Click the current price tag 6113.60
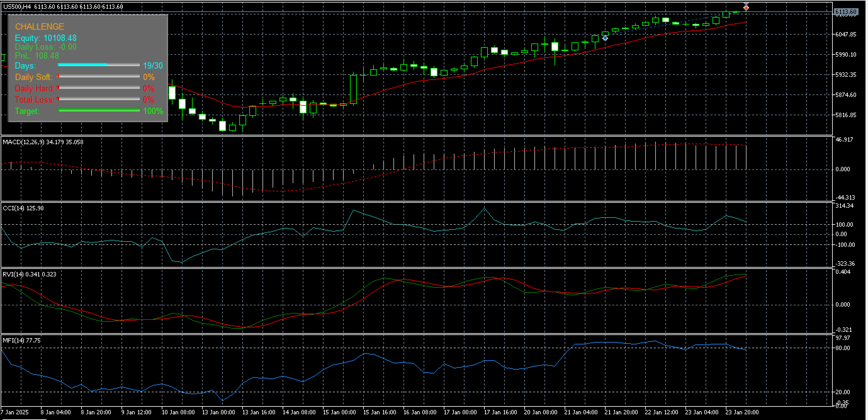Screen dimensions: 868x420 click(x=846, y=12)
